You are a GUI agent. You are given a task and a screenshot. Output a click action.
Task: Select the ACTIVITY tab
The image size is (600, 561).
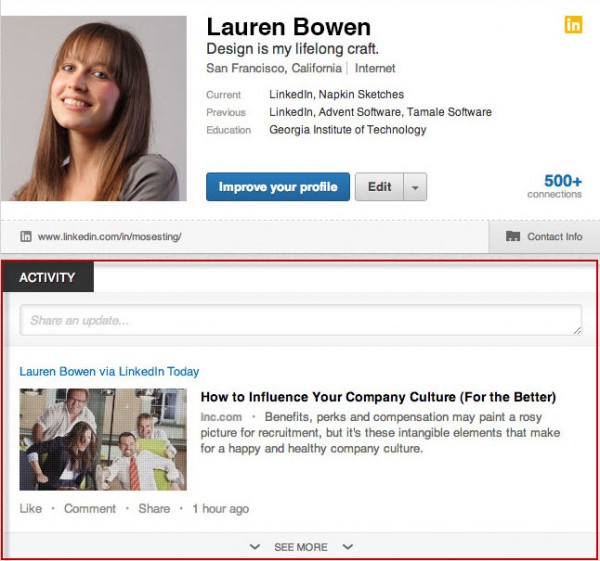(x=47, y=277)
